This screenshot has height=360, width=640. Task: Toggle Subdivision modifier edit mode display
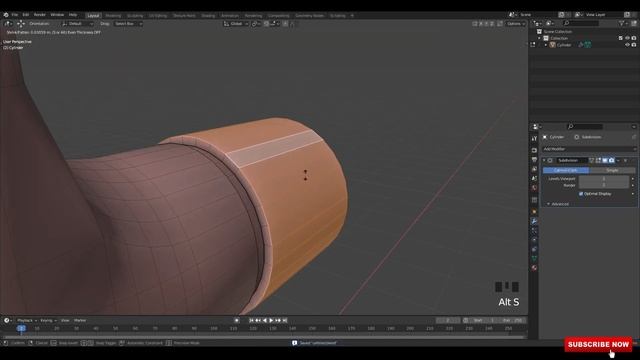pos(598,160)
